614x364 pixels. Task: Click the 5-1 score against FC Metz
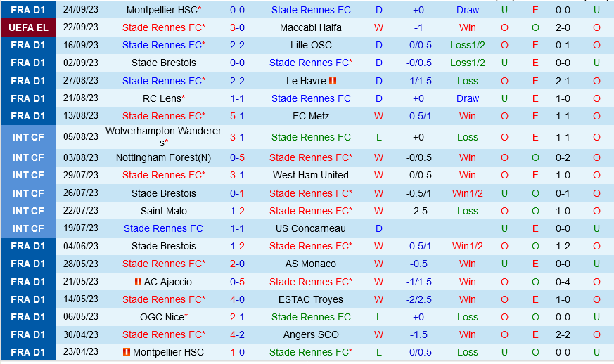pos(237,116)
